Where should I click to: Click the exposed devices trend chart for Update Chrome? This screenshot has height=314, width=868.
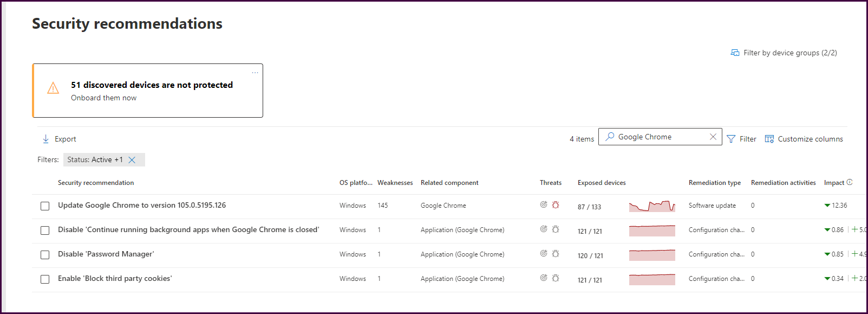pos(652,206)
